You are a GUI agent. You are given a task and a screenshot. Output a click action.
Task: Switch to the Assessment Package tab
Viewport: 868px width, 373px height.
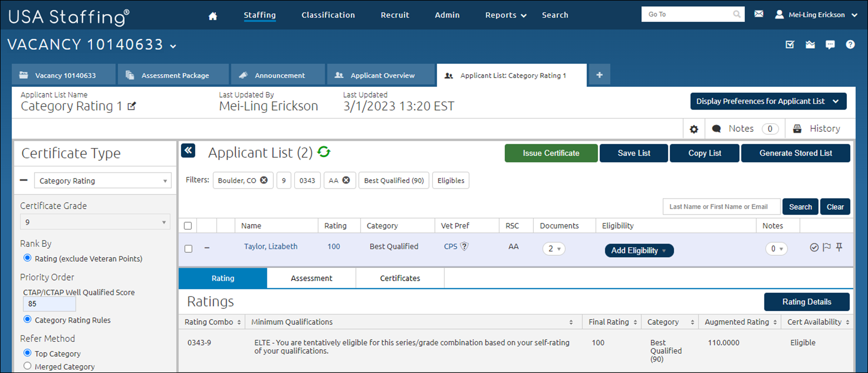pos(173,75)
